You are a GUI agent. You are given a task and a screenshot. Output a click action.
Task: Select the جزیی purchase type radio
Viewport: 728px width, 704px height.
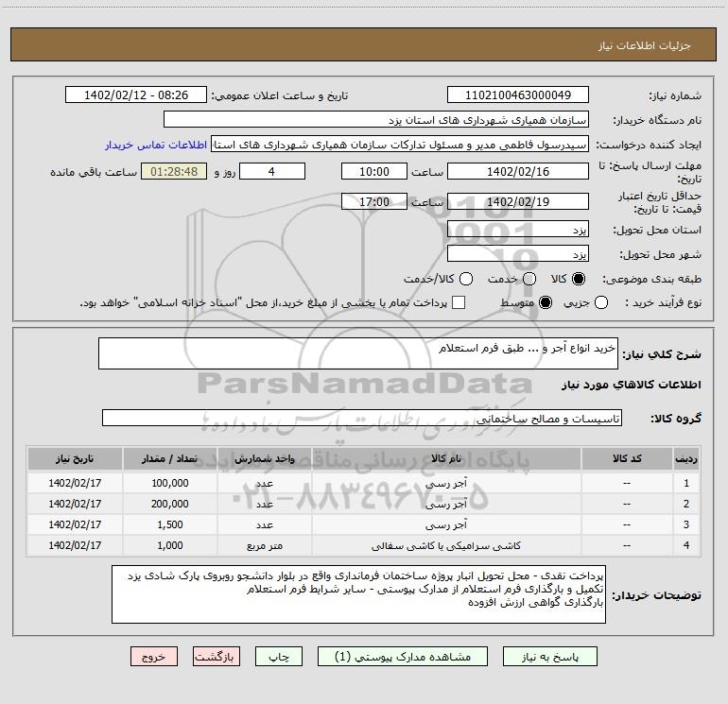tap(601, 303)
